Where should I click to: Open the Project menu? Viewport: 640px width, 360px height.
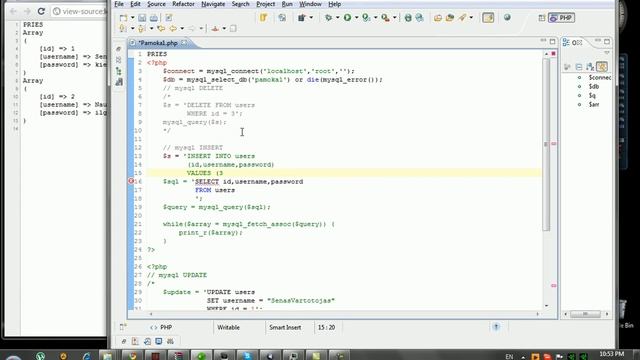pyautogui.click(x=265, y=4)
